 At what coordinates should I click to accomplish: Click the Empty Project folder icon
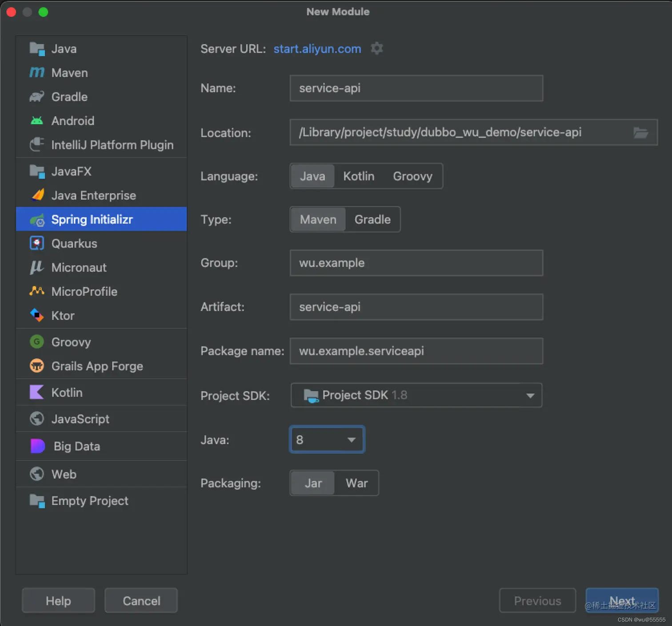[37, 501]
